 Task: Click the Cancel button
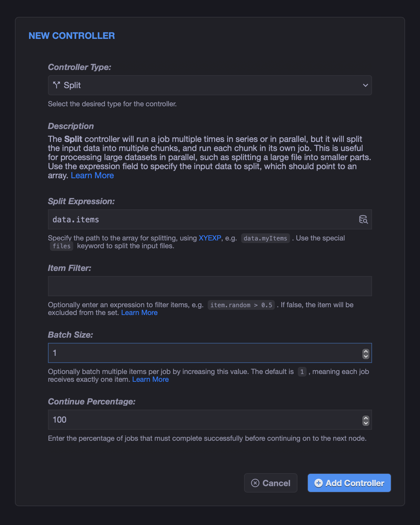pos(271,483)
